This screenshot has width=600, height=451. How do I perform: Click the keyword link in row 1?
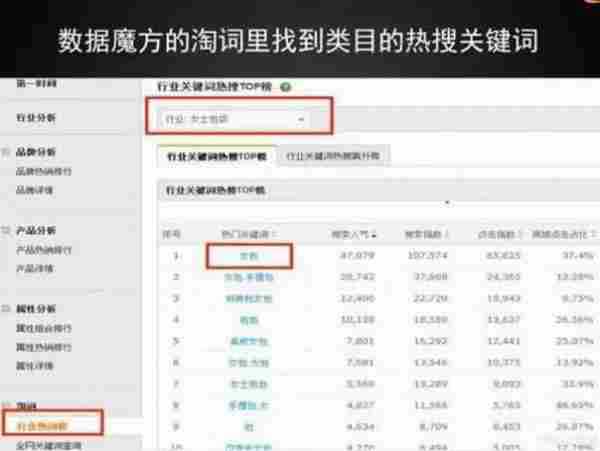(x=249, y=256)
